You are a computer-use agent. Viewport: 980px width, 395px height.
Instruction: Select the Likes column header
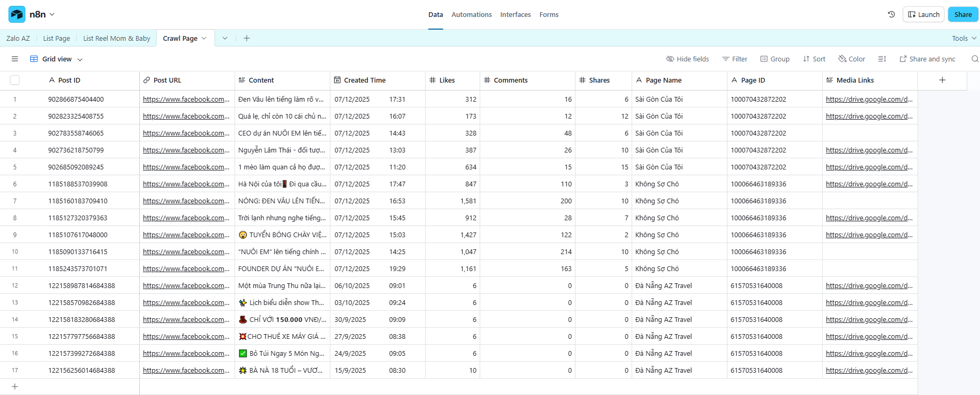pyautogui.click(x=447, y=80)
